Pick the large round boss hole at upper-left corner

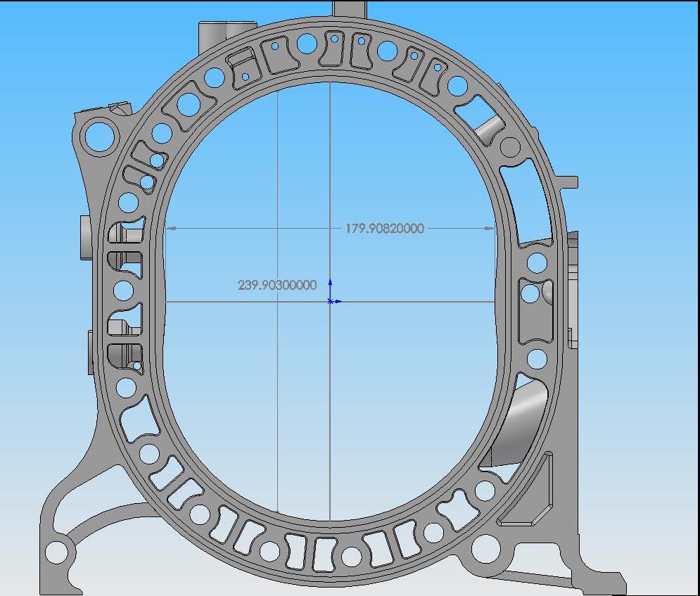coord(100,134)
